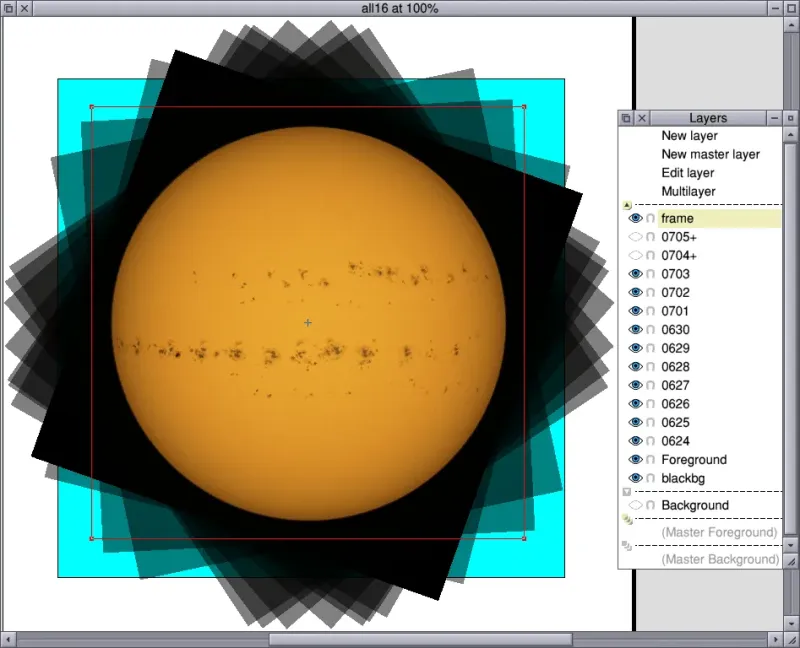Show the hidden 0704+ layer
800x648 pixels.
[x=635, y=255]
